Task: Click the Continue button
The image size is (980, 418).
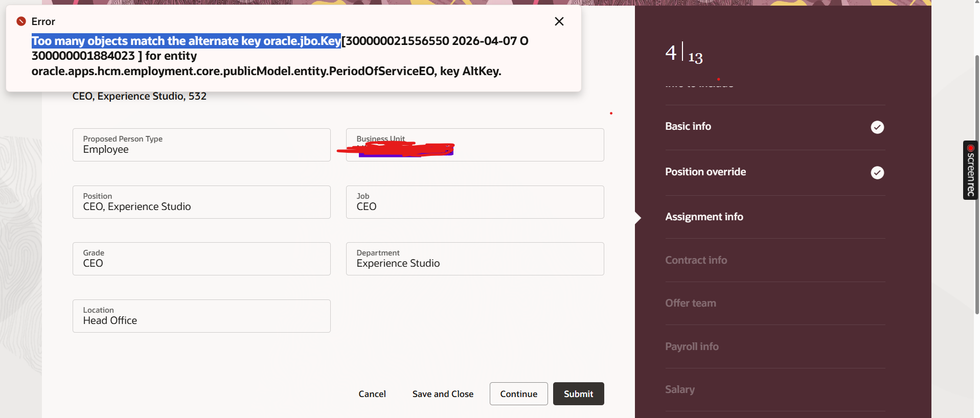Action: click(x=518, y=394)
